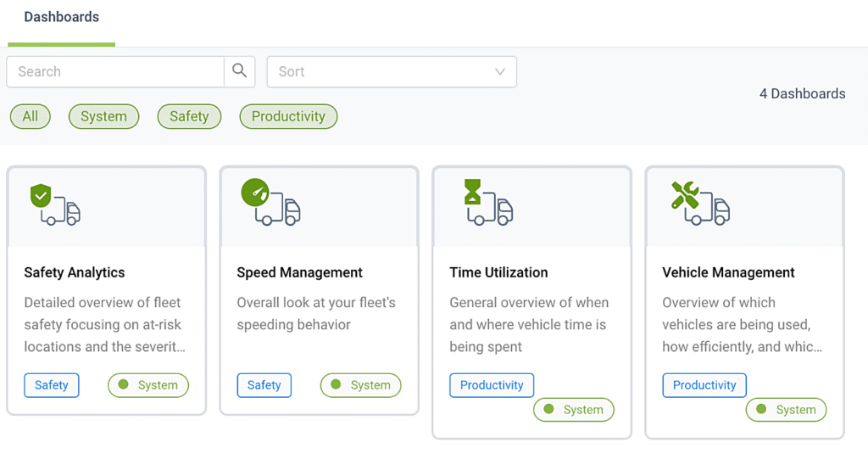Click the magnifier search icon
The image size is (868, 476).
pos(239,71)
